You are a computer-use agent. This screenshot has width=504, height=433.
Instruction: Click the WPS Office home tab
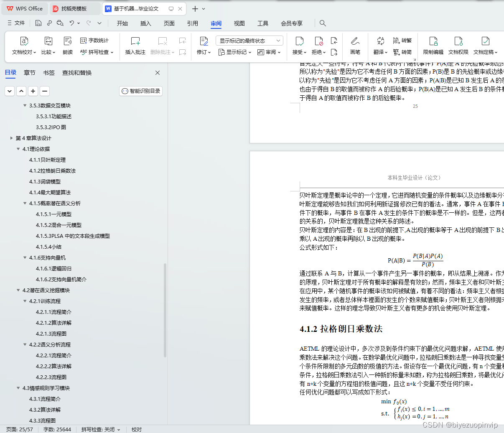click(25, 8)
